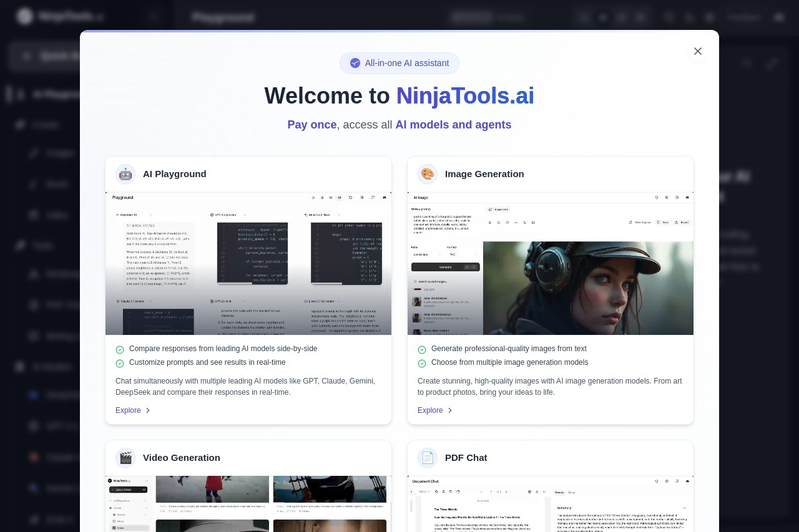
Task: Click 'Compare responses from leading AI models side-by-side' line
Action: point(223,349)
